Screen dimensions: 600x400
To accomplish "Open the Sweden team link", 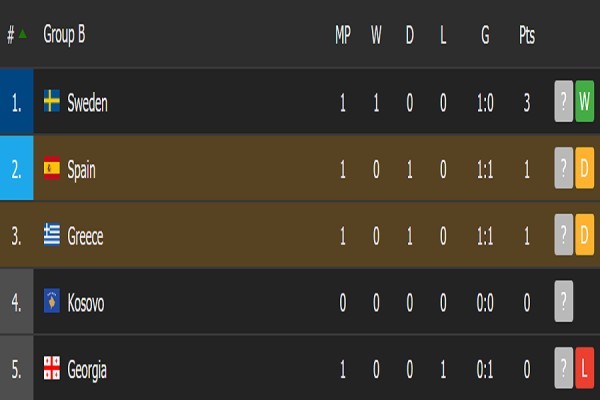I will 87,101.
